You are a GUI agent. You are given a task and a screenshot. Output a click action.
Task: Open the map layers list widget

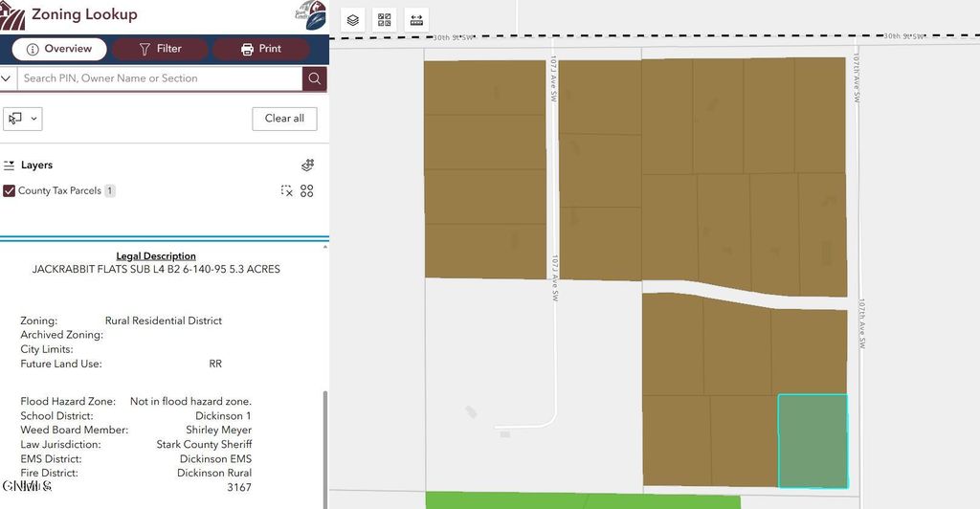[x=353, y=20]
